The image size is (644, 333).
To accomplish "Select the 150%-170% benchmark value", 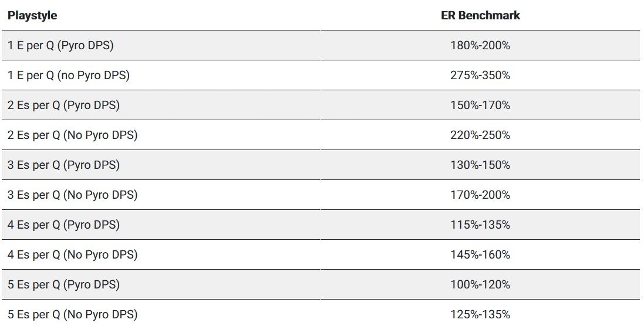I will 480,105.
